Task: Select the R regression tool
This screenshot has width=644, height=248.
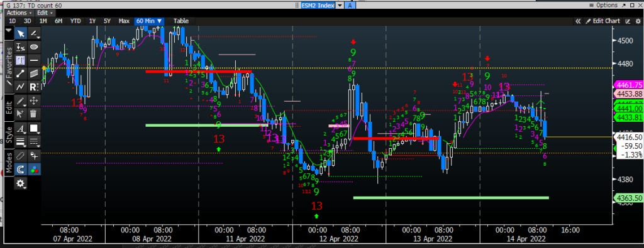Action: click(x=34, y=87)
